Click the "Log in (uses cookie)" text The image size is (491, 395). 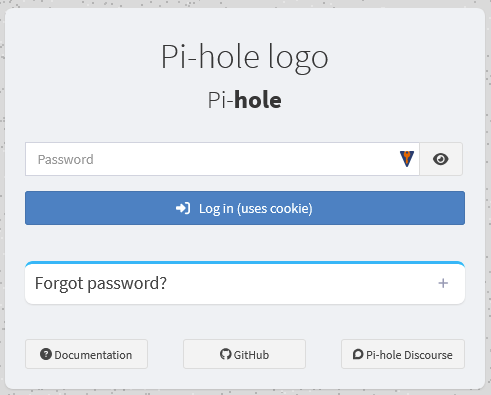click(x=256, y=209)
